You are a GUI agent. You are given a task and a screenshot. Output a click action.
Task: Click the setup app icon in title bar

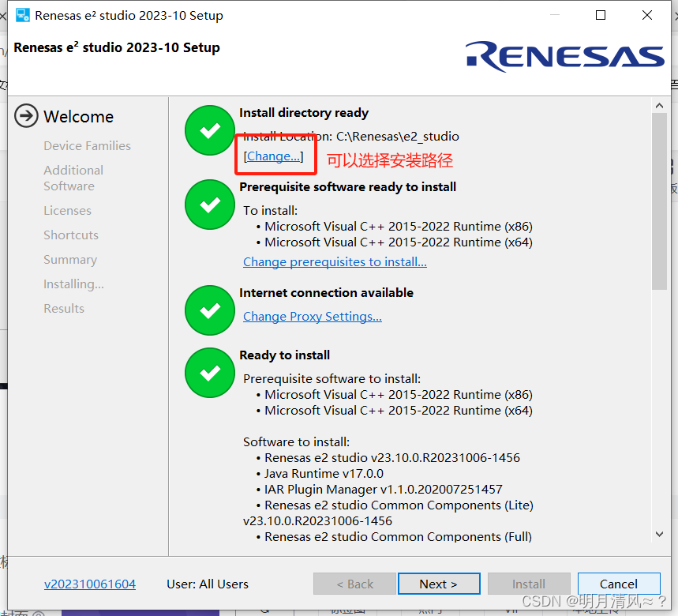coord(22,15)
